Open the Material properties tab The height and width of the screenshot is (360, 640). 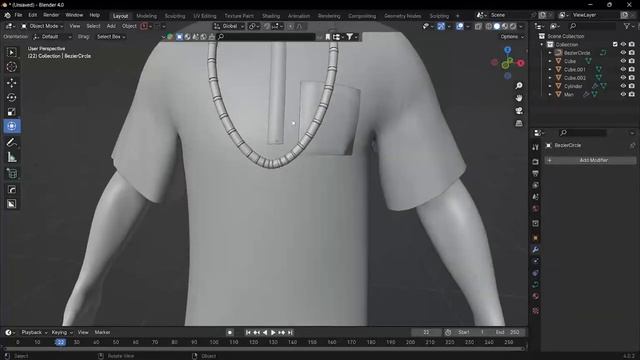536,296
